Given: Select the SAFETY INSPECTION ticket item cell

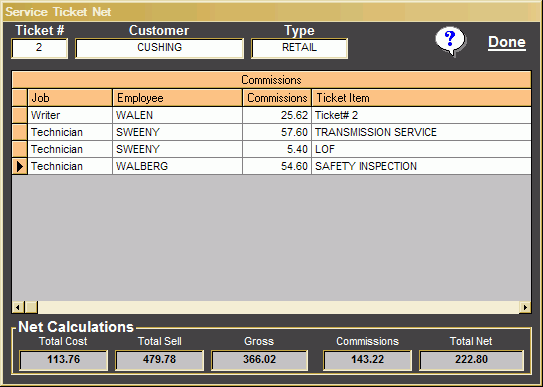Looking at the screenshot, I should 421,166.
